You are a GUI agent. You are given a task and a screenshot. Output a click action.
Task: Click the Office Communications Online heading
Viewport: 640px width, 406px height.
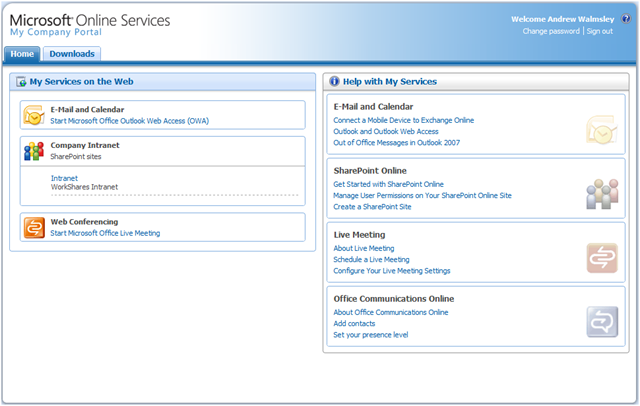[393, 299]
